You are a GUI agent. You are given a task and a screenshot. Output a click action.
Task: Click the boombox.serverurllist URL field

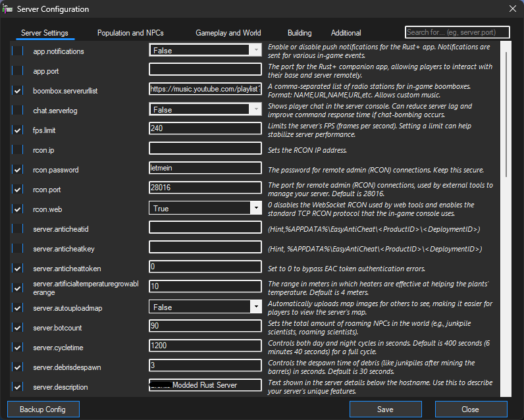pos(205,89)
